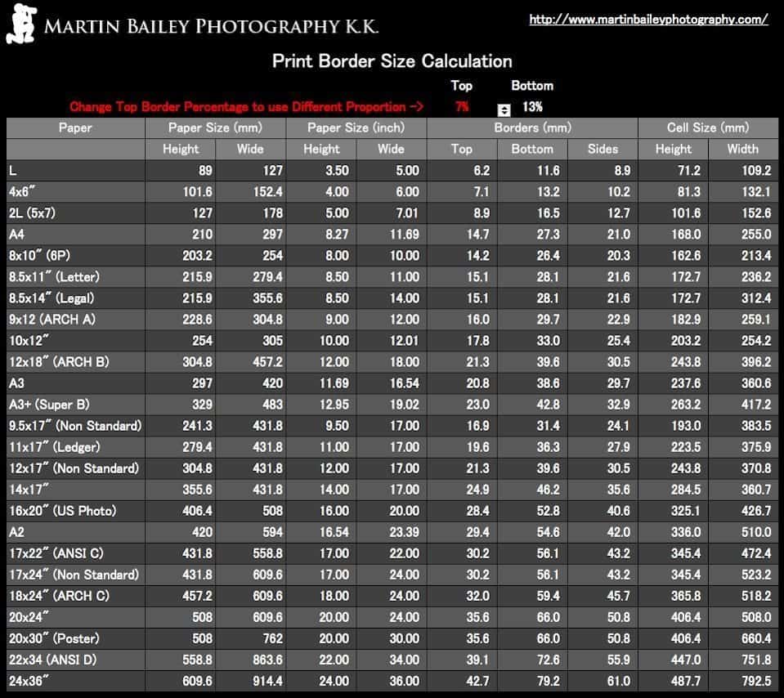Click the Print Border Size Calculation title
The height and width of the screenshot is (698, 784).
click(392, 61)
